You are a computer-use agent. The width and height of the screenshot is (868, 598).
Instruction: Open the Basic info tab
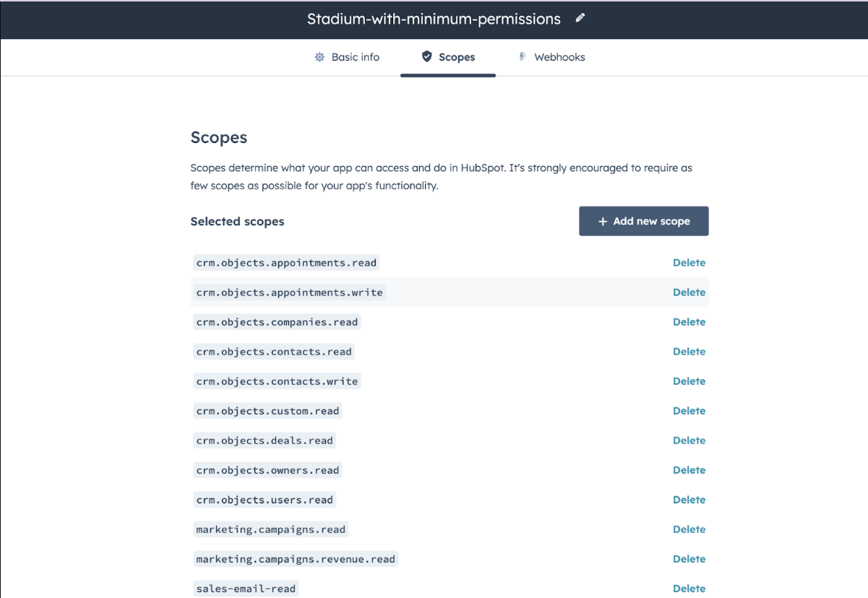(x=347, y=57)
